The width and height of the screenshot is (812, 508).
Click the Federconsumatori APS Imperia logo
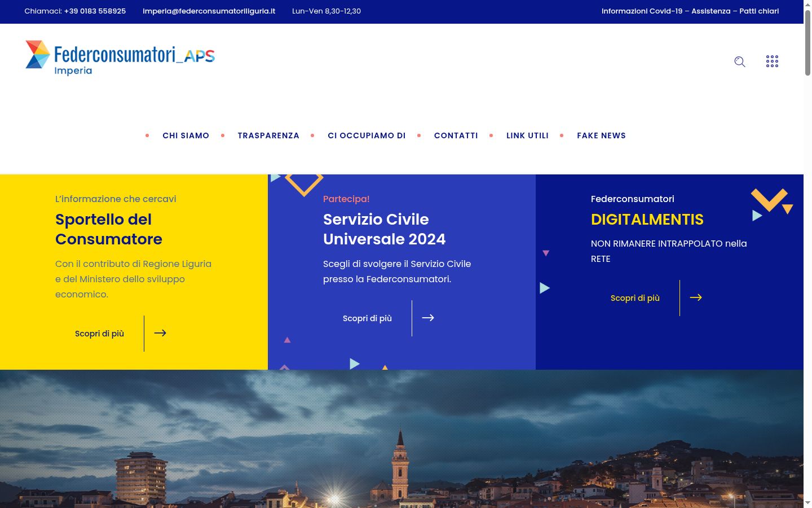tap(120, 58)
